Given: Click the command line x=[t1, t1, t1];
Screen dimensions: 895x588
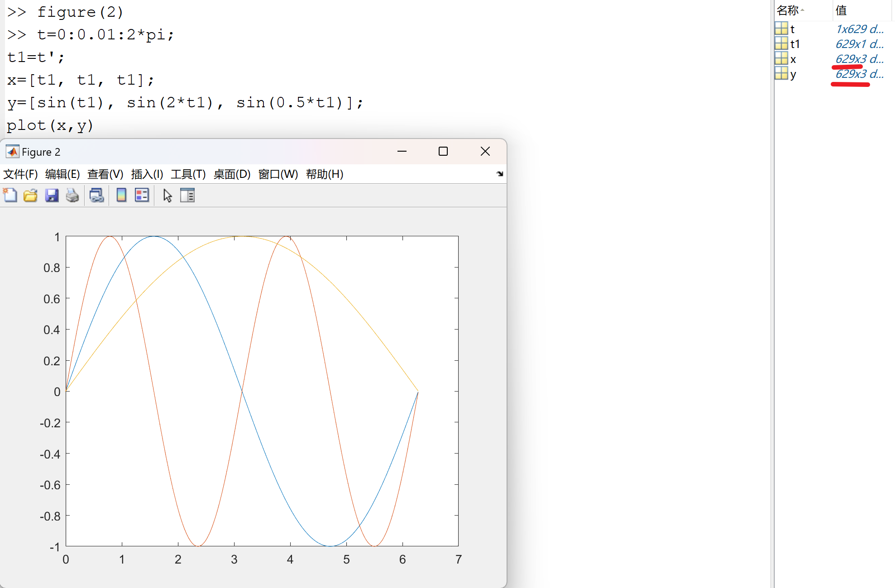Looking at the screenshot, I should pos(81,80).
